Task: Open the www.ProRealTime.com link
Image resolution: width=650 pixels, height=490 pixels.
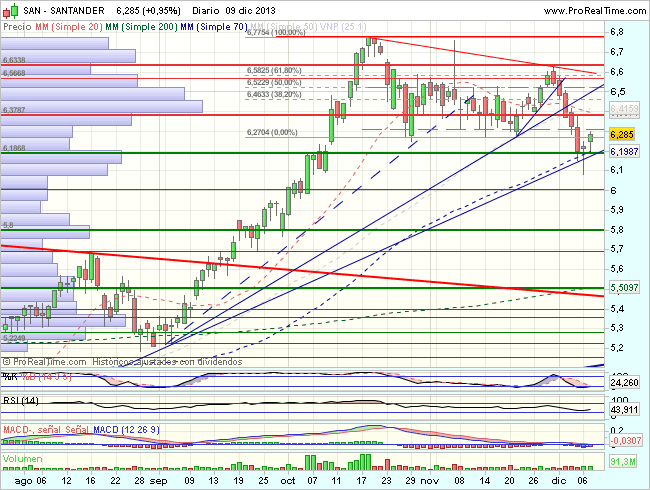Action: 594,11
